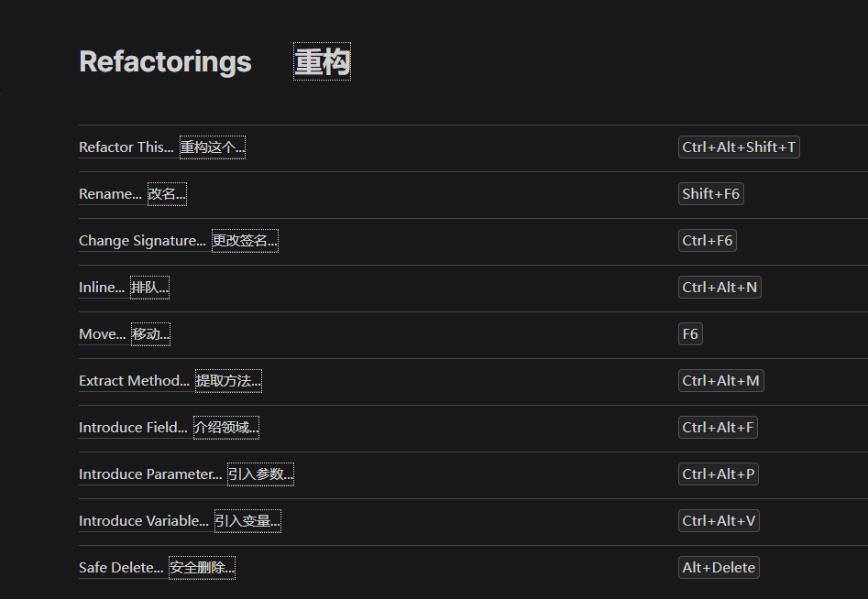
Task: Click the Introduce Field... link
Action: [133, 428]
